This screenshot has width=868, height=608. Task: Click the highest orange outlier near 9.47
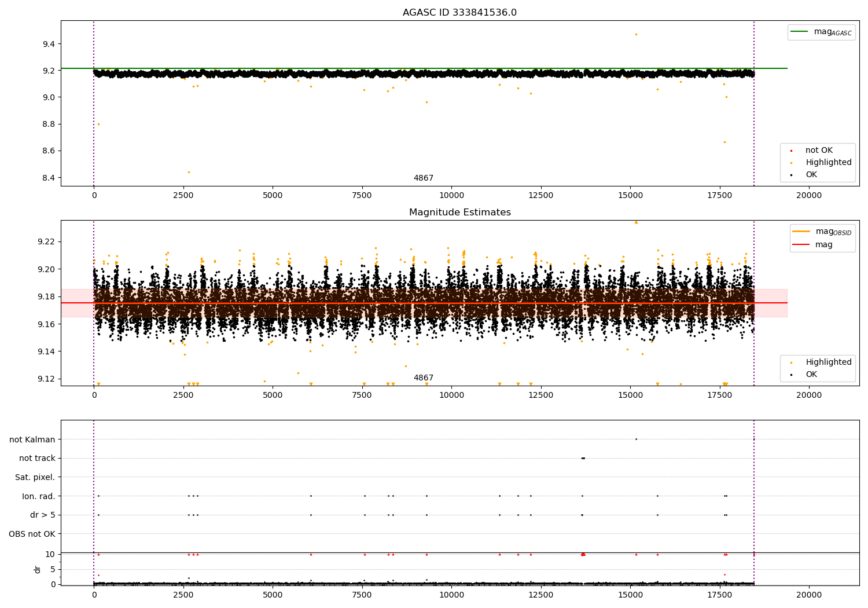[x=636, y=34]
